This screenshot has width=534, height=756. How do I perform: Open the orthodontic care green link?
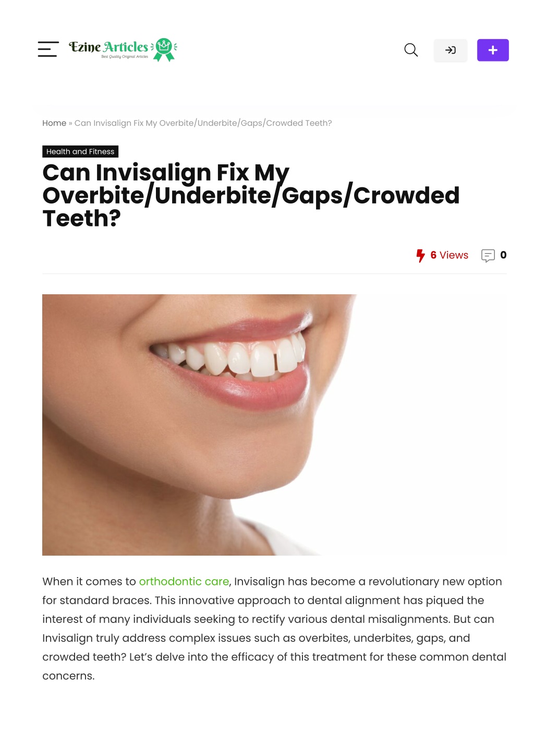click(x=184, y=581)
